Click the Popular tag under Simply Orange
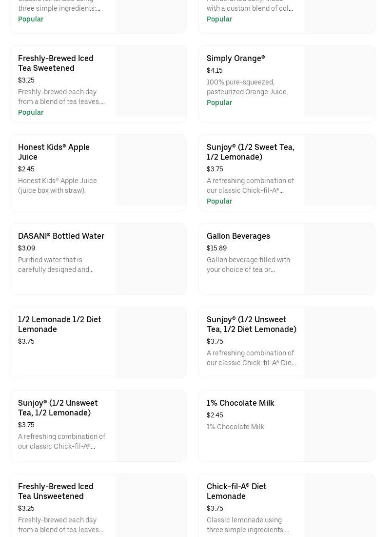The image size is (392, 537). point(219,103)
